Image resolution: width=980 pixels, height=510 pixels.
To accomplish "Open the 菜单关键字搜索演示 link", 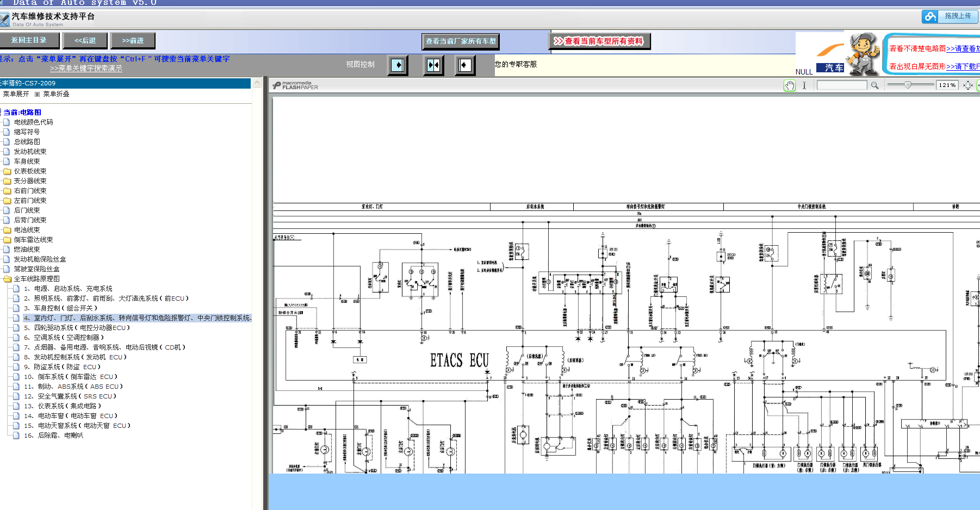I will point(86,69).
